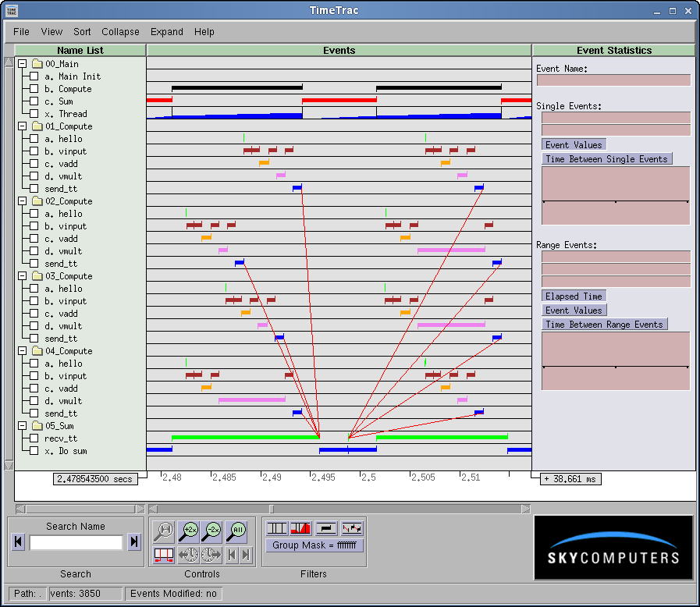Viewport: 700px width, 607px height.
Task: Open the File menu
Action: [21, 32]
